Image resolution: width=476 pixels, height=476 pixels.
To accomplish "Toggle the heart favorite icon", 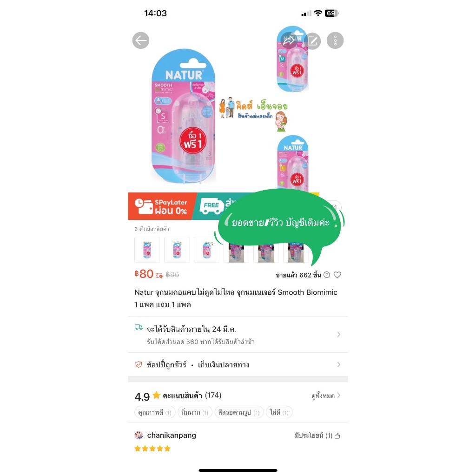I will click(x=337, y=275).
